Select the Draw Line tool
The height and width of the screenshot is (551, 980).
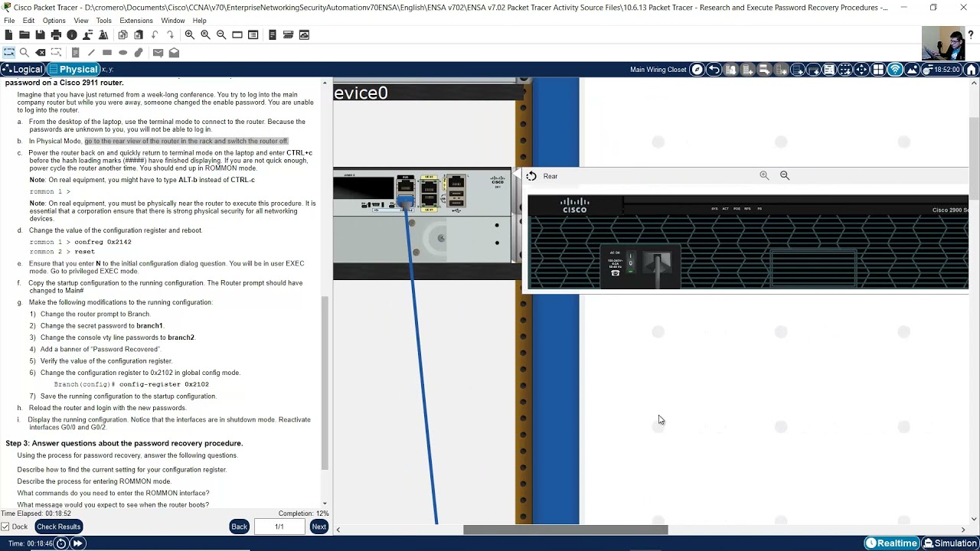coord(91,53)
